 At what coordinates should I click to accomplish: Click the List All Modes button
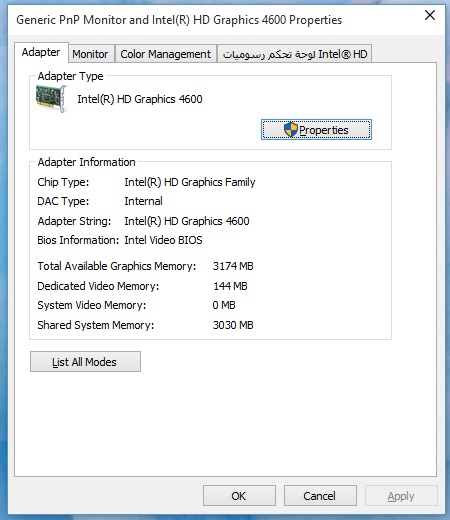pyautogui.click(x=85, y=362)
